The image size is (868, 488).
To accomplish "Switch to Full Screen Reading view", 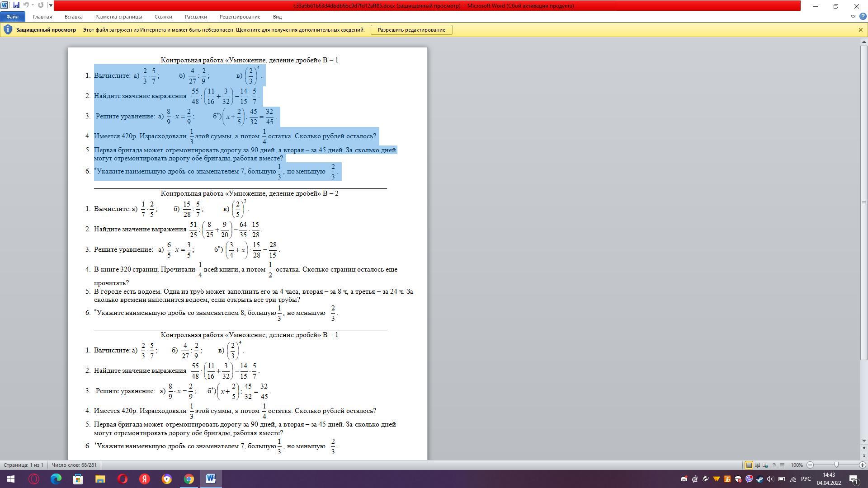I will point(757,465).
